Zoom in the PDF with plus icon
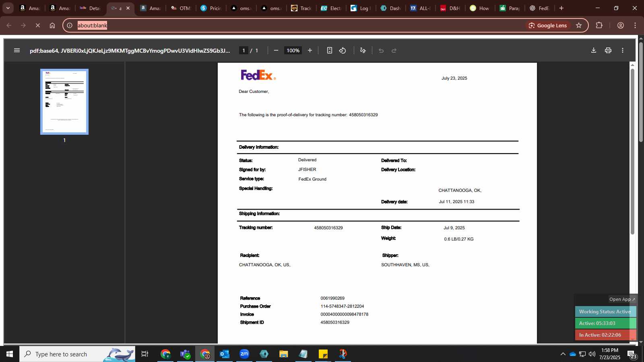 pyautogui.click(x=310, y=50)
